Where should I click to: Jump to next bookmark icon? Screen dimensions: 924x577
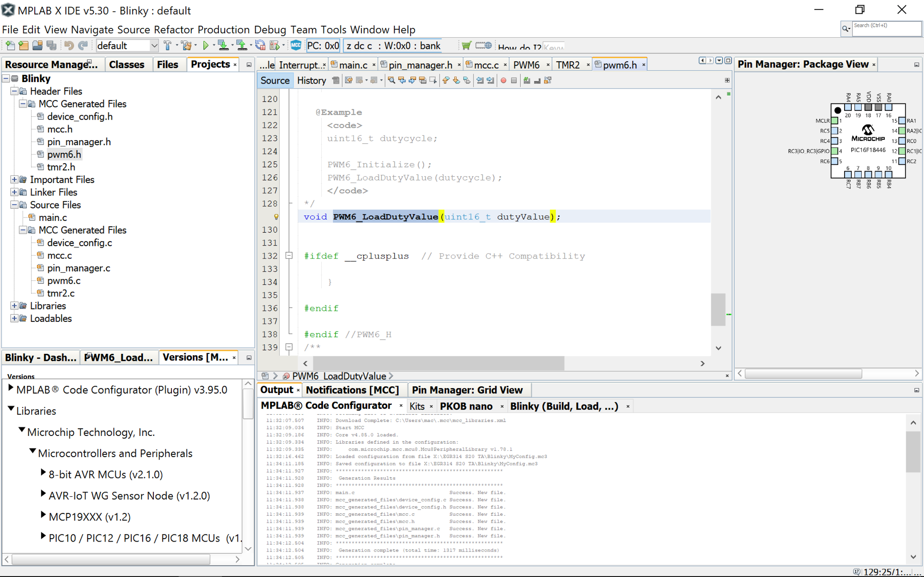point(456,80)
